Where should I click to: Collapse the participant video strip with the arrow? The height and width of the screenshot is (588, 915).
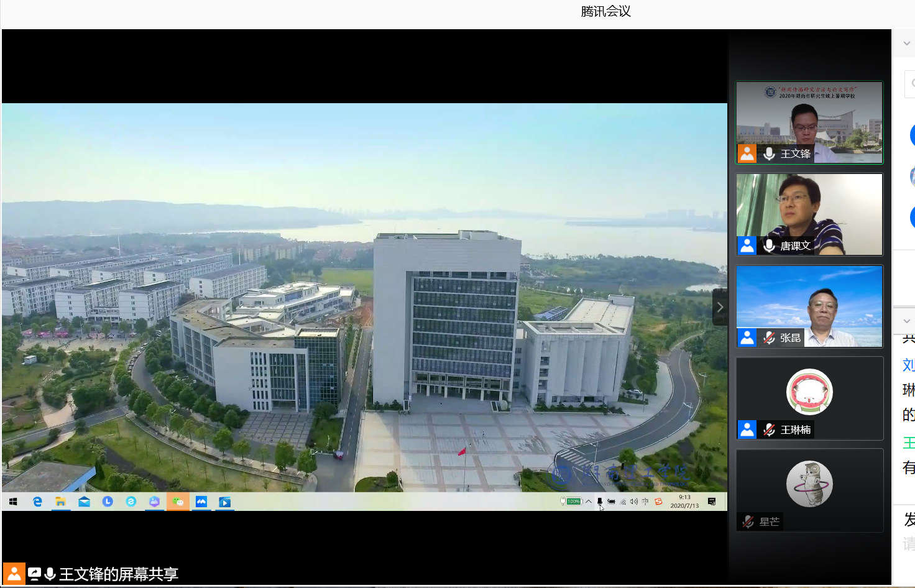click(720, 307)
